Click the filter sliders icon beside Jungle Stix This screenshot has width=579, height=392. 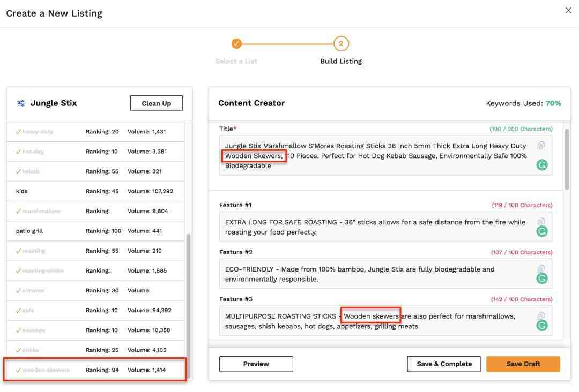21,103
